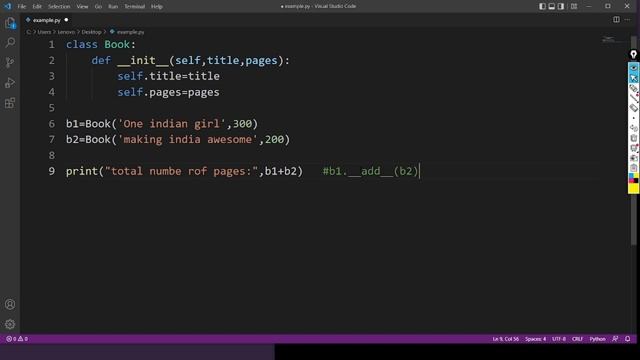Select the example.py editor tab
Screen dimensions: 640x360
47,20
